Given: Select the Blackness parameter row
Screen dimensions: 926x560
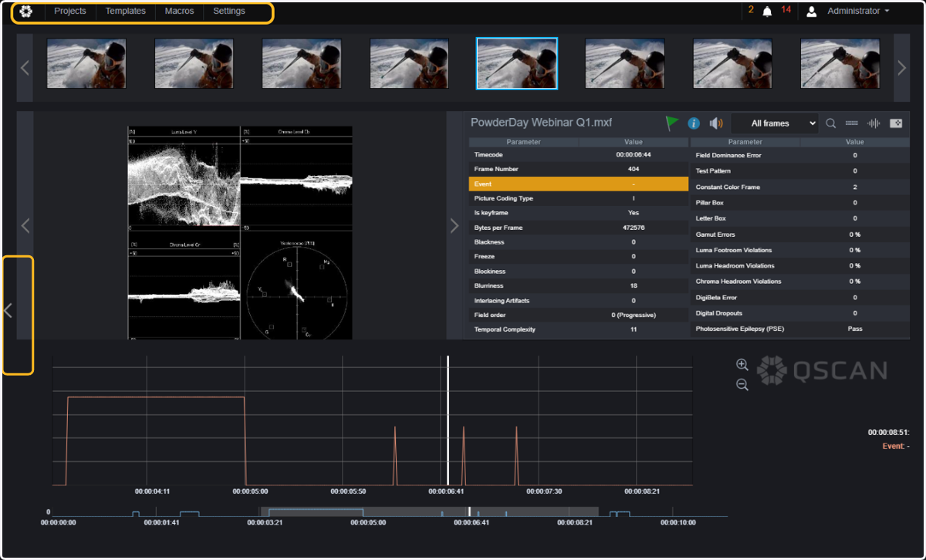Looking at the screenshot, I should point(579,242).
